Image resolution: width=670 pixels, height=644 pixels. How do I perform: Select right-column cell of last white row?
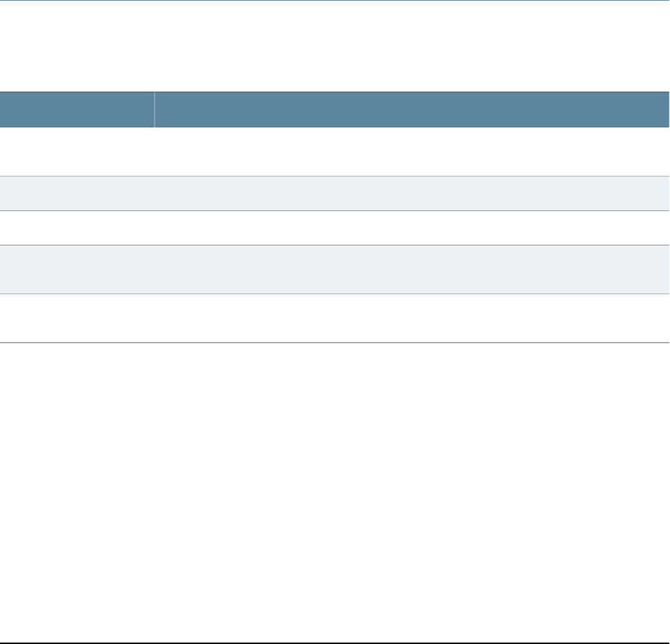click(x=412, y=318)
